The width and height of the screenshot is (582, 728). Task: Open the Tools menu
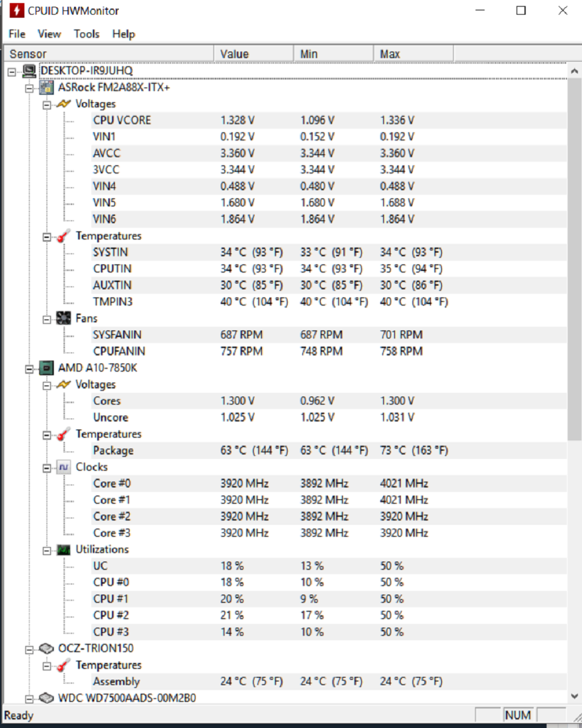86,34
